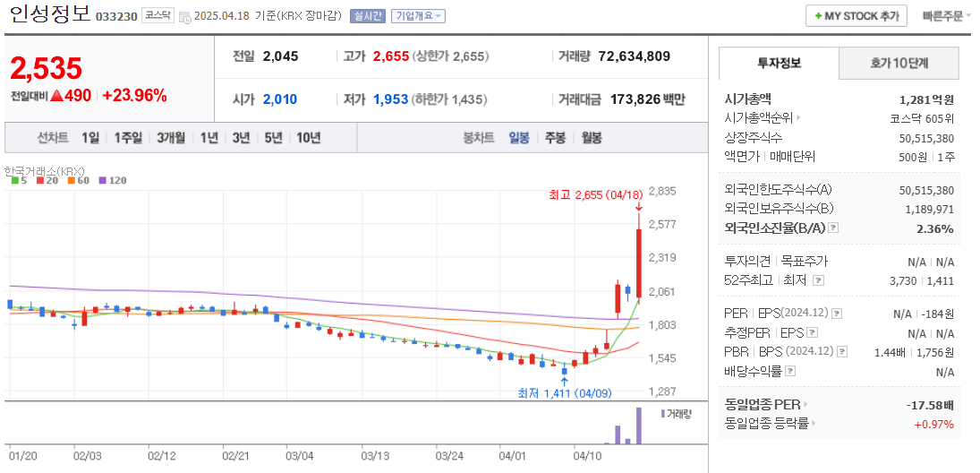Click the help icon next to 배당수익률
The width and height of the screenshot is (980, 473).
pyautogui.click(x=790, y=371)
